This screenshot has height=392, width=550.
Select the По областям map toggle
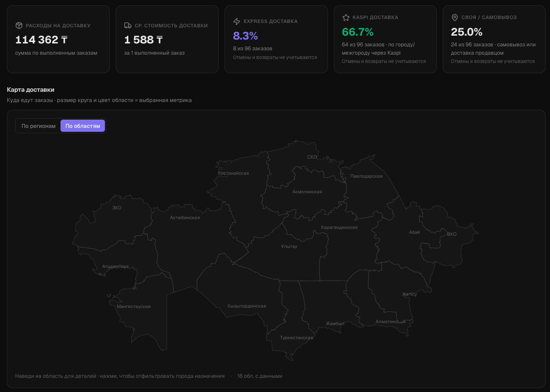(x=83, y=126)
